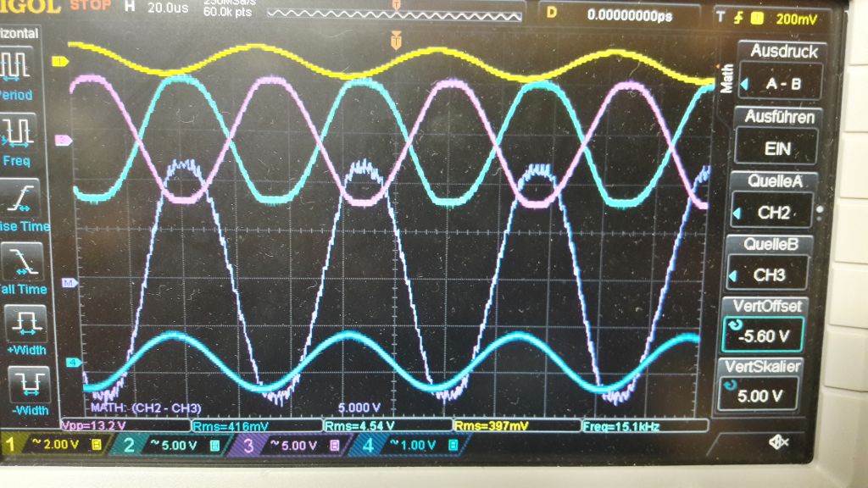Click the waveform memory overview bar

pos(394,15)
